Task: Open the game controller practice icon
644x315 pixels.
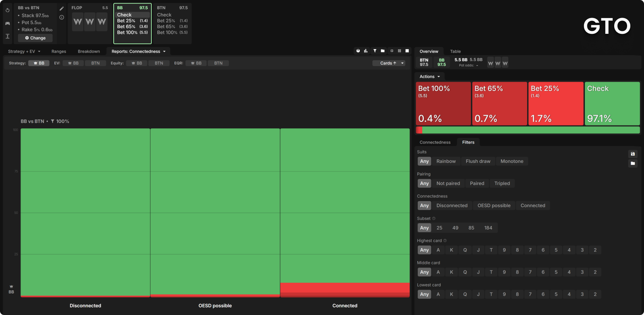Action: (x=7, y=23)
